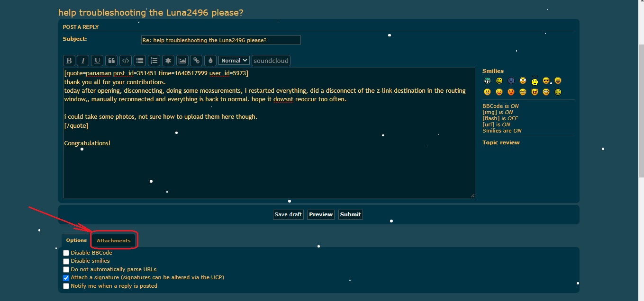The width and height of the screenshot is (644, 301).
Task: Apply italic formatting button
Action: (83, 61)
